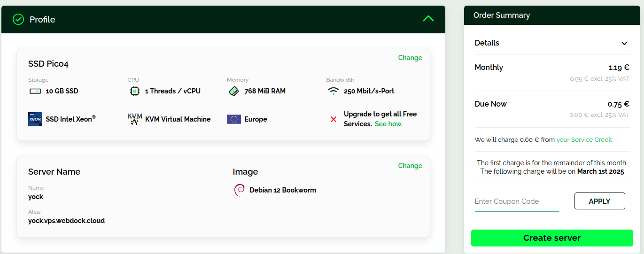Change the Server Name and Image
644x254 pixels.
(x=410, y=166)
